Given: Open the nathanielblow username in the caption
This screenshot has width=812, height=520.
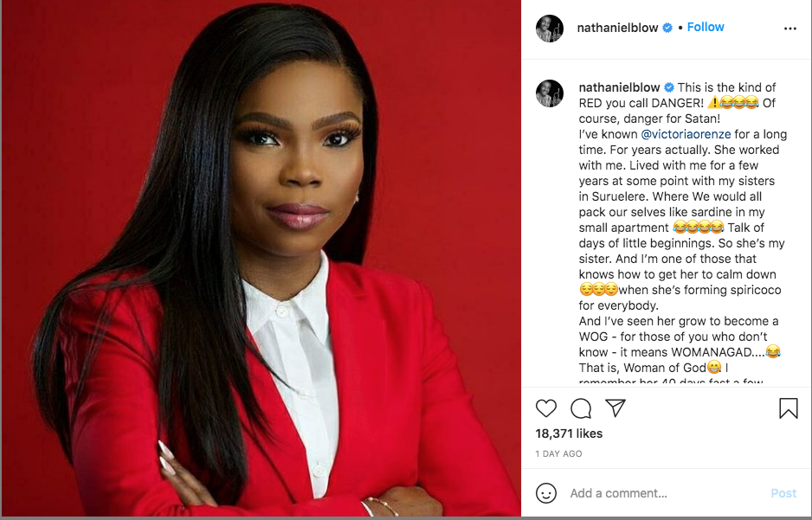Looking at the screenshot, I should (x=619, y=87).
